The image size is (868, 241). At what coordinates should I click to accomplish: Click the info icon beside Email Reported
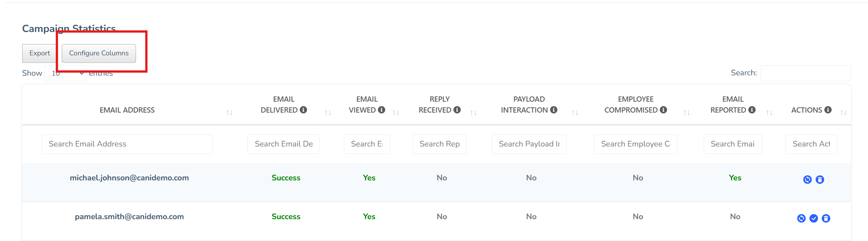pos(752,110)
